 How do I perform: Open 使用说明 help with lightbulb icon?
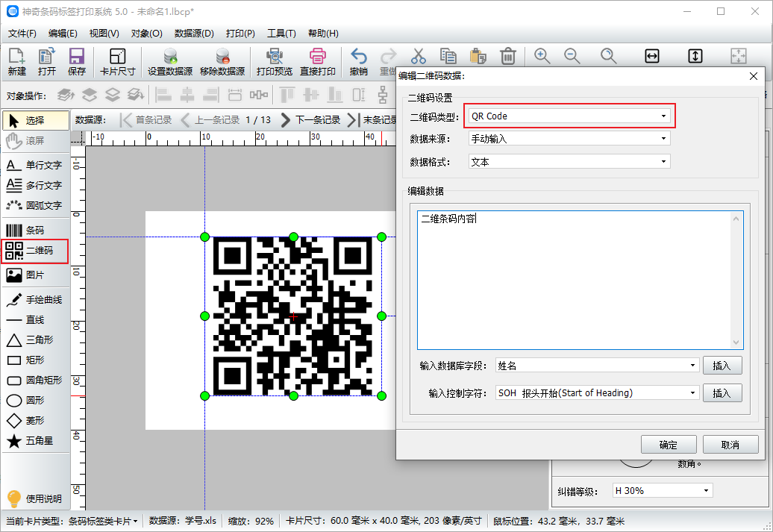(34, 498)
